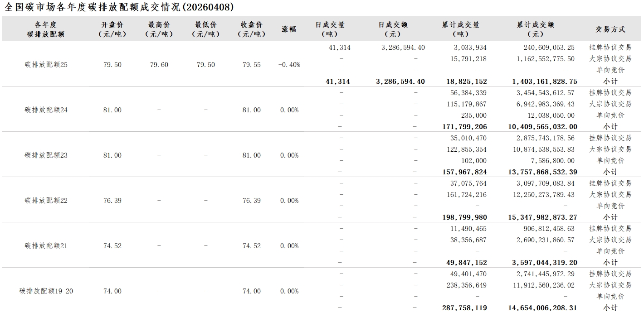Select the 碳排放配额25 row label
This screenshot has height=317, width=644.
[46, 65]
